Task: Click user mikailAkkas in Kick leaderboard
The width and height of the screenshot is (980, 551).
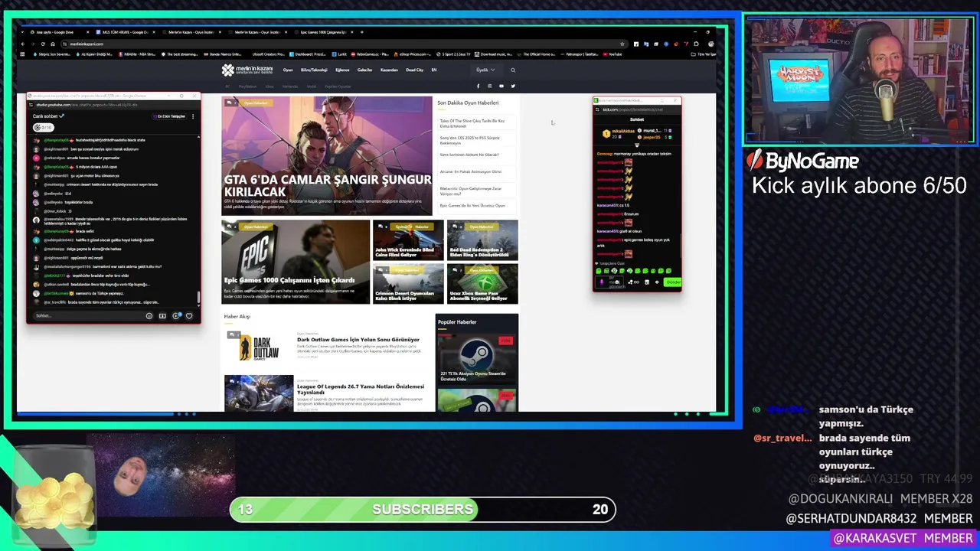Action: tap(623, 131)
